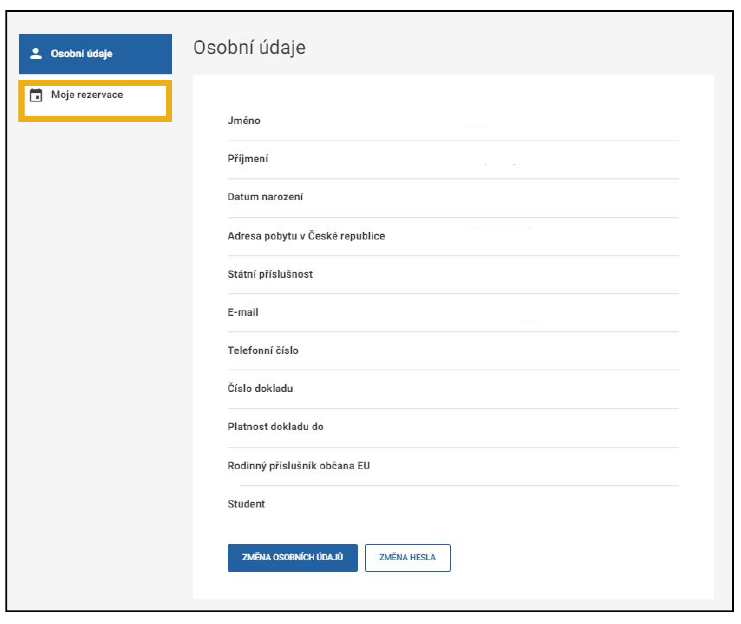Click the Změna hesla button
The width and height of the screenshot is (741, 624).
pos(407,558)
